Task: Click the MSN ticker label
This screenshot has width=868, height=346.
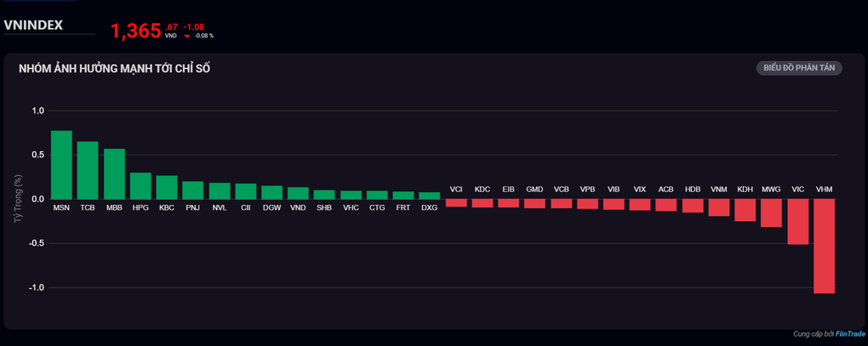Action: pos(61,208)
